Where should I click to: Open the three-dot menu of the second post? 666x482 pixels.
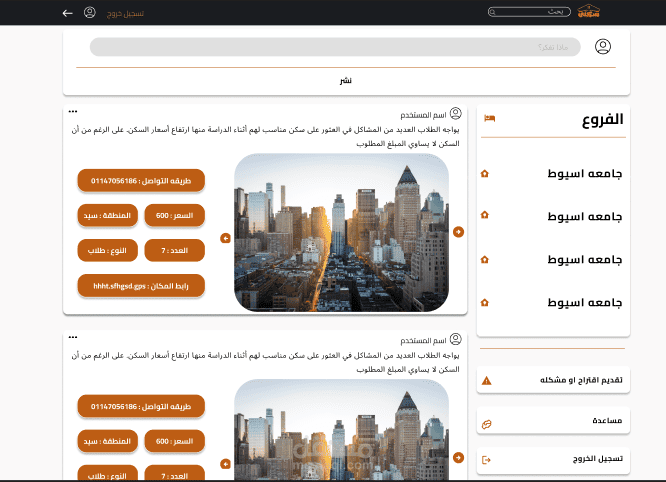(x=73, y=337)
